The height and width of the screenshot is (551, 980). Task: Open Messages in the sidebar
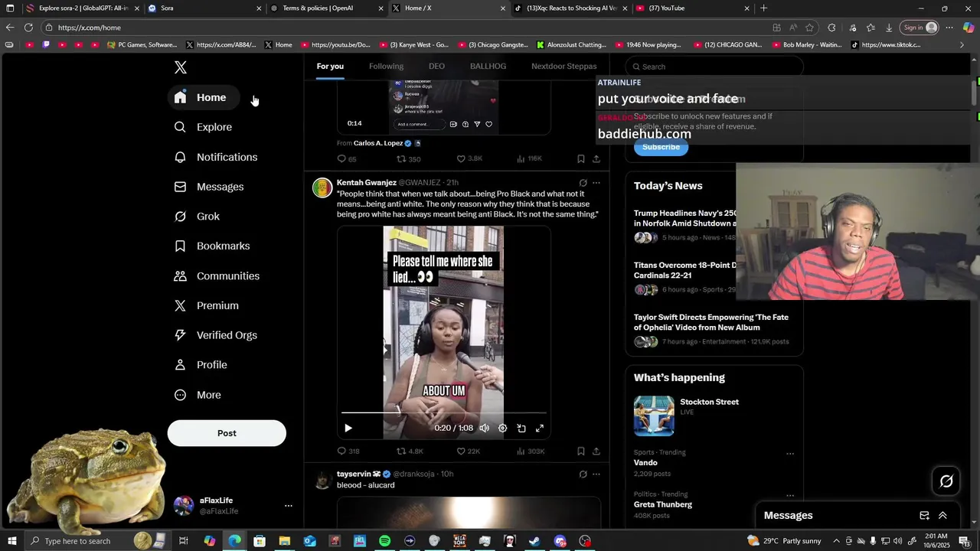tap(209, 187)
